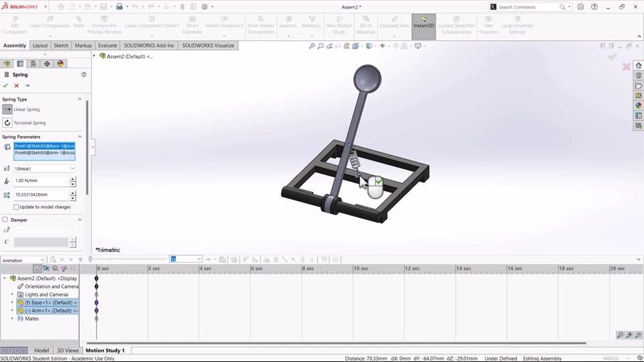Increase the free length with the stepper
The image size is (644, 362).
72,193
